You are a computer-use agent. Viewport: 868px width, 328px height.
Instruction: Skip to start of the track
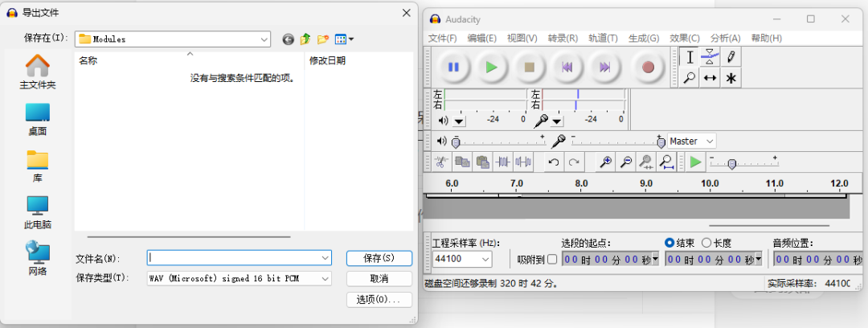click(x=567, y=67)
